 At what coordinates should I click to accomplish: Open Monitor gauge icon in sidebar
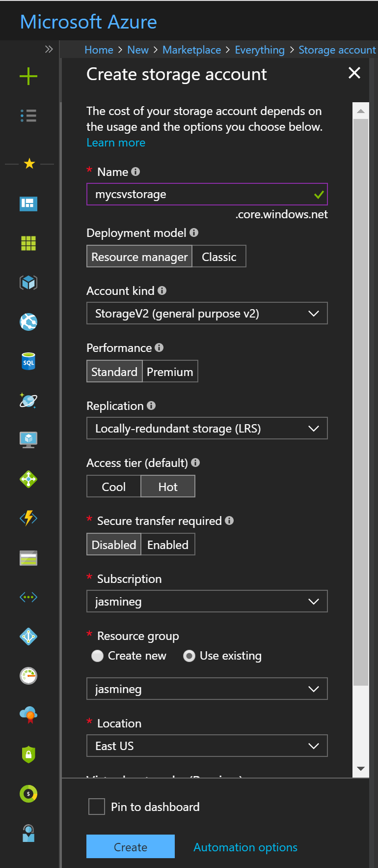(28, 676)
